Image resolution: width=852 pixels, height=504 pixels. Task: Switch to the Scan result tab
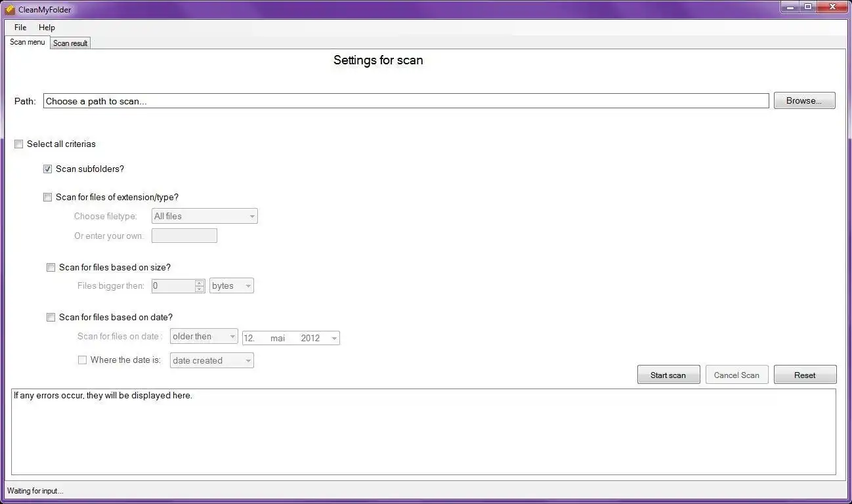(x=70, y=43)
